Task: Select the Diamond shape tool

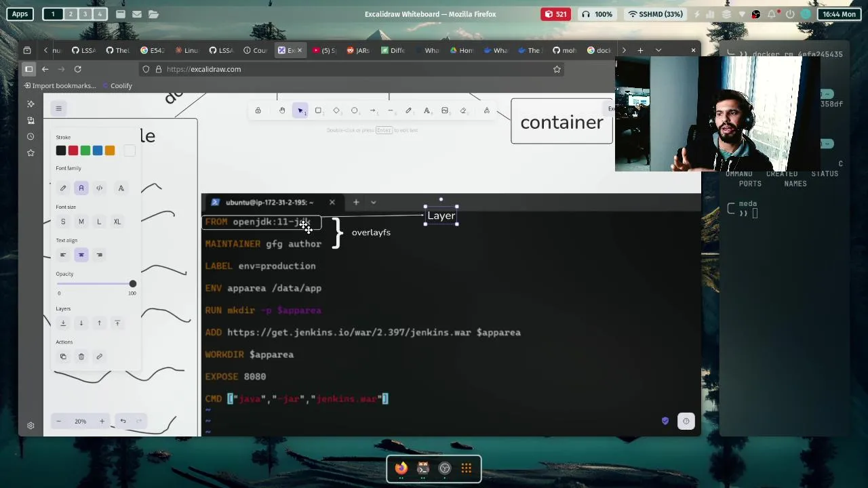Action: (336, 110)
